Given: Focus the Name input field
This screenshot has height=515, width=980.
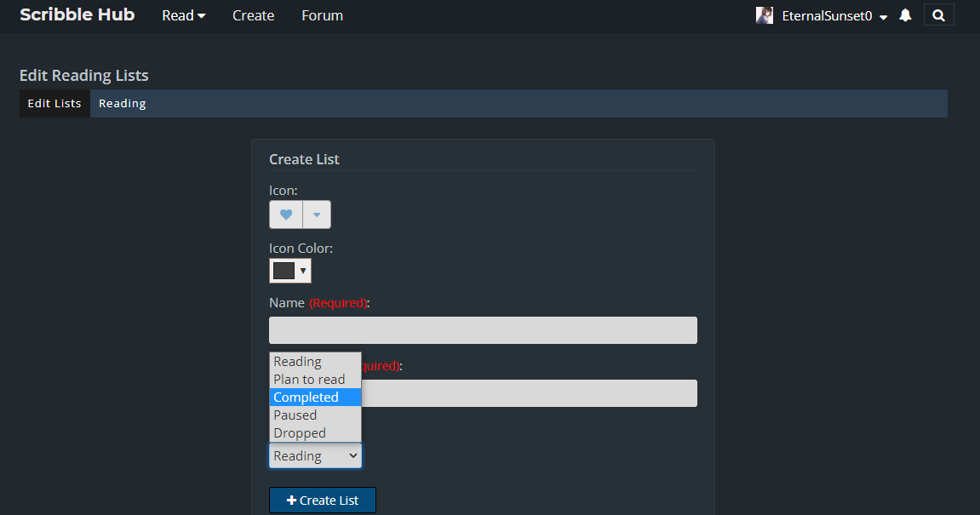Looking at the screenshot, I should tap(483, 330).
